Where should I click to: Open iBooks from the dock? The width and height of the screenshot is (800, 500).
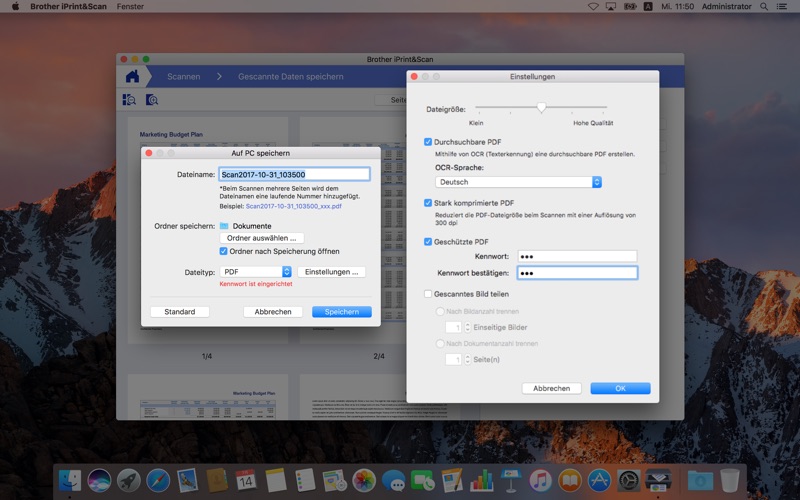569,480
